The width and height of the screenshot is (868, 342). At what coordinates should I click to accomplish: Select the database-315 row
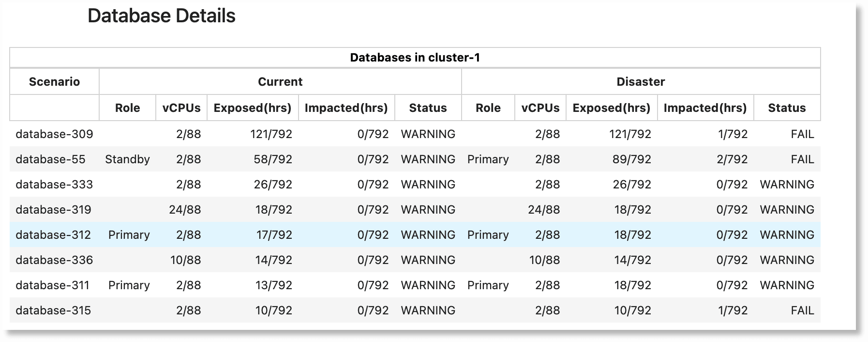coord(53,311)
